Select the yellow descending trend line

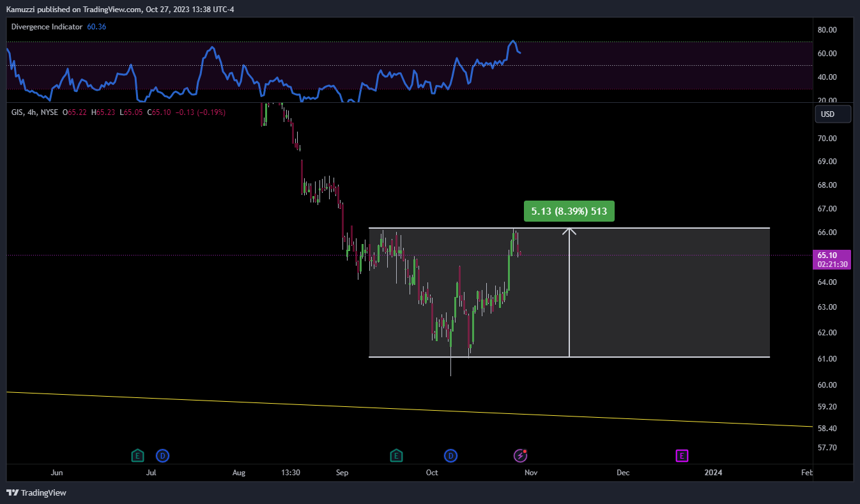click(x=409, y=409)
